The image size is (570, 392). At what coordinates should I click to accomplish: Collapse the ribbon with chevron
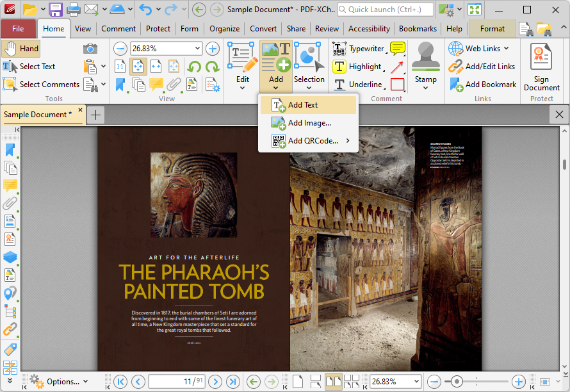tap(564, 28)
